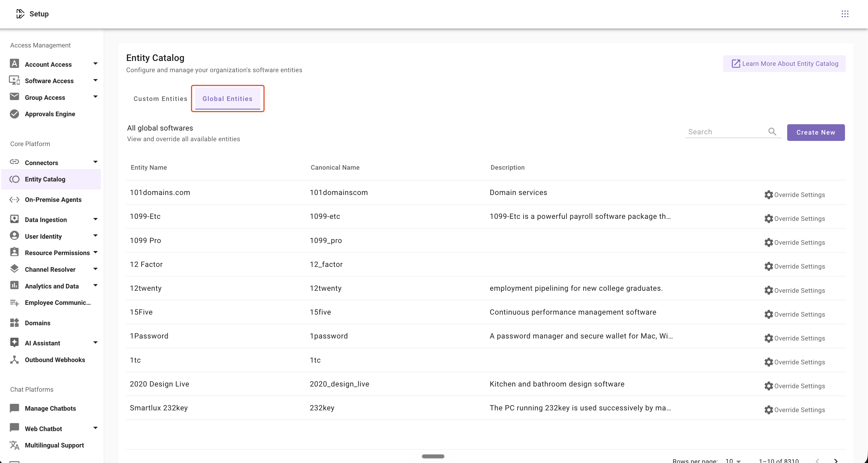
Task: Click the AI Assistant sparkle icon
Action: (x=14, y=343)
